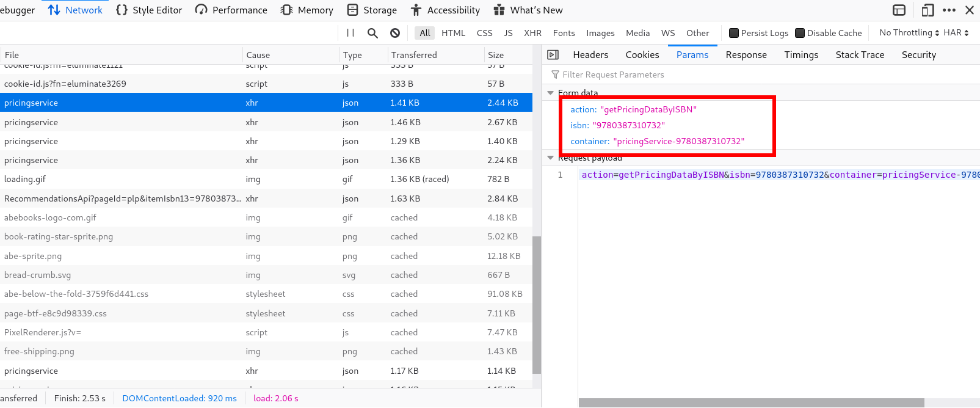Click the Accessibility person icon
Image resolution: width=980 pixels, height=408 pixels.
tap(416, 10)
